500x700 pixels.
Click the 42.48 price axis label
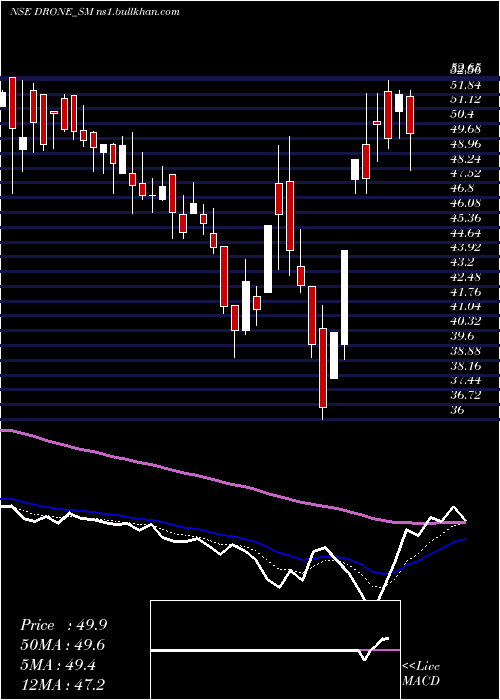click(466, 277)
